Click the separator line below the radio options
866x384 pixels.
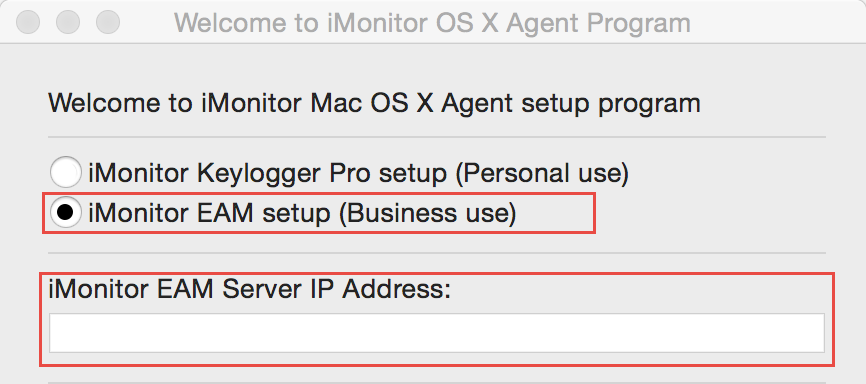pyautogui.click(x=437, y=253)
